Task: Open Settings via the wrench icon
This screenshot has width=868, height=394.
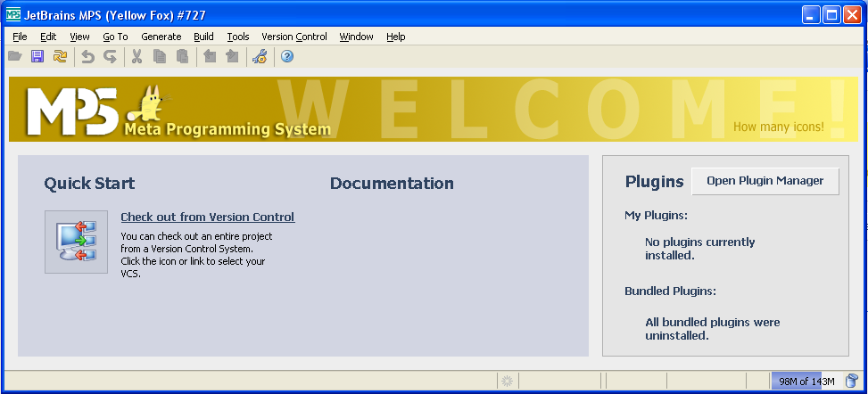Action: point(260,56)
